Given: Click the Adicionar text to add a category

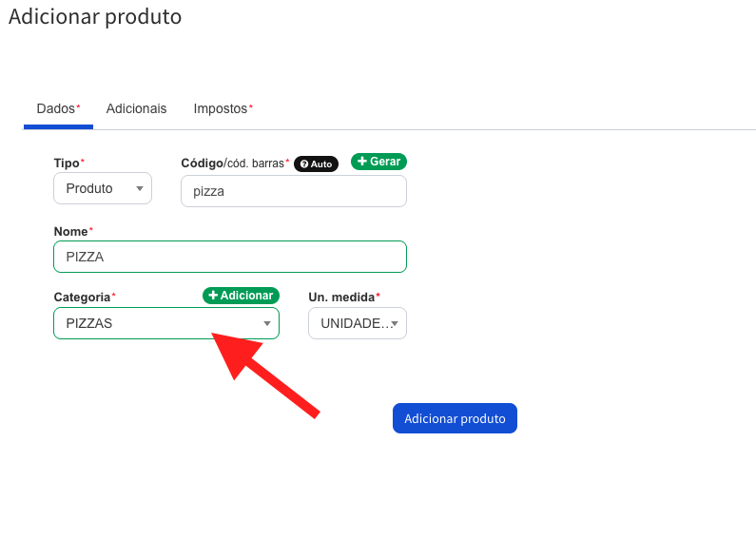Looking at the screenshot, I should (246, 296).
